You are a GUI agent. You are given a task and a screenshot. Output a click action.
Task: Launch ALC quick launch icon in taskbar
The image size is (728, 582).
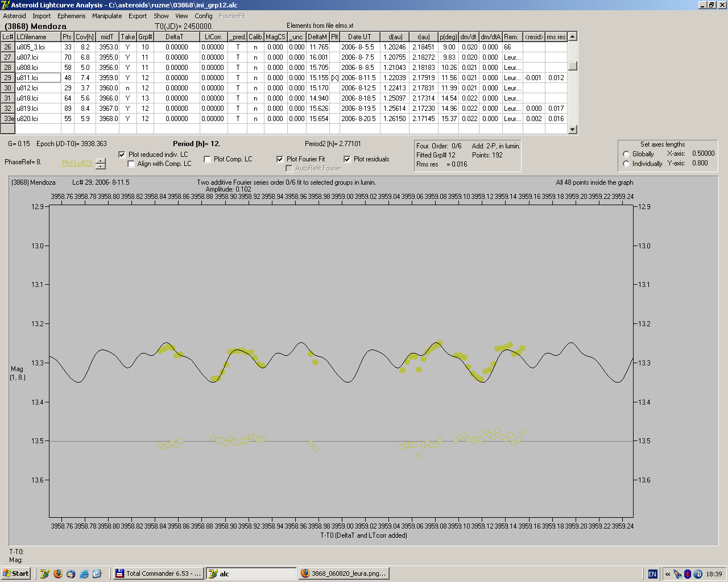[x=45, y=573]
